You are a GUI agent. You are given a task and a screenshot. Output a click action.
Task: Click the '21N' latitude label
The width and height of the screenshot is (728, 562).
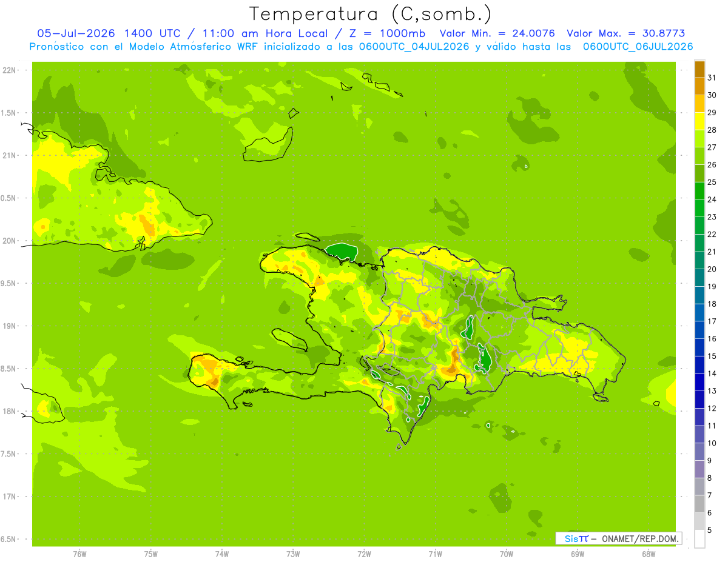[x=10, y=155]
